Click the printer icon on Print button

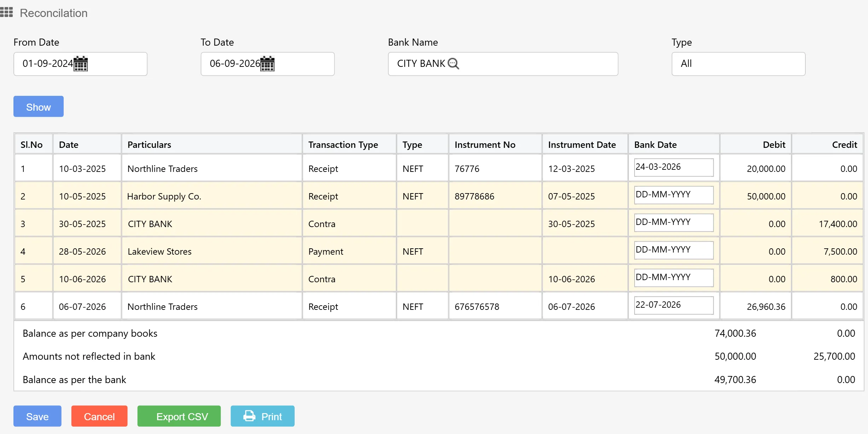pyautogui.click(x=249, y=416)
